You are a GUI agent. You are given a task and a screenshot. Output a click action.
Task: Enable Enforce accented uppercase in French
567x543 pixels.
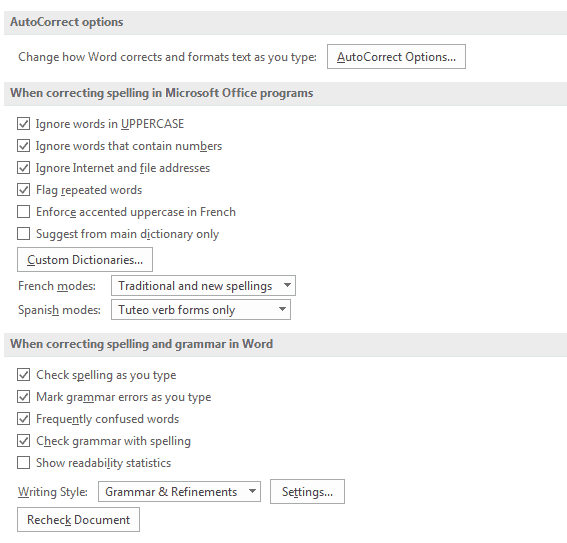coord(24,211)
